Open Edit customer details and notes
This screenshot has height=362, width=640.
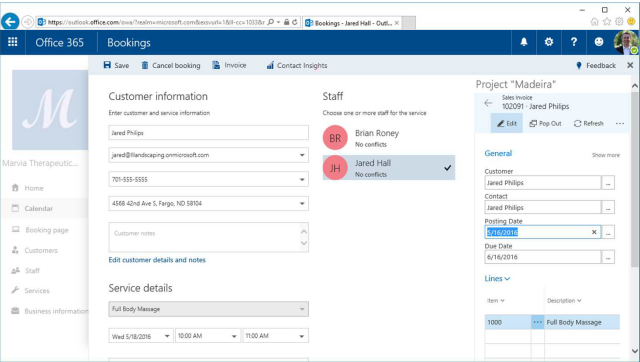(x=157, y=260)
